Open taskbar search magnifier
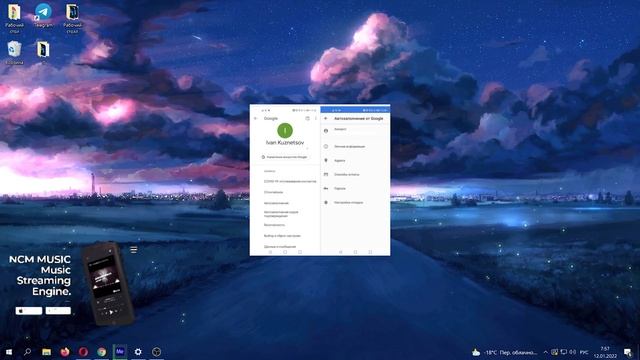This screenshot has height=360, width=640. coord(27,352)
